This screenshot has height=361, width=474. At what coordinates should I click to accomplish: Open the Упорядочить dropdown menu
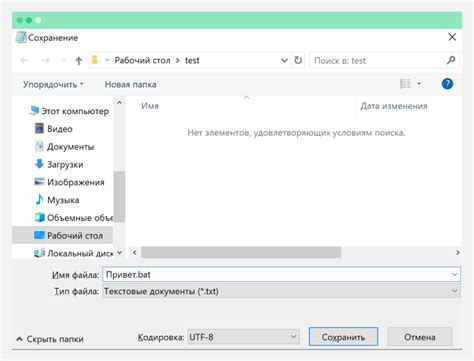53,84
